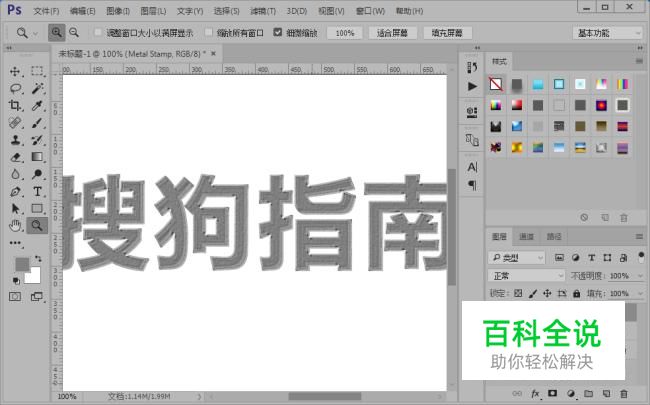Select the Eraser tool
This screenshot has width=650, height=405.
15,157
